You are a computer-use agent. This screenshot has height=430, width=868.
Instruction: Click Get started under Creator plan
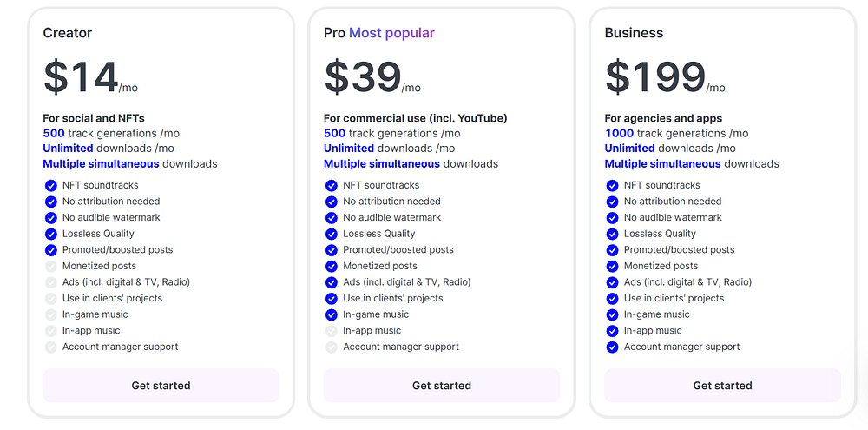[x=161, y=386]
